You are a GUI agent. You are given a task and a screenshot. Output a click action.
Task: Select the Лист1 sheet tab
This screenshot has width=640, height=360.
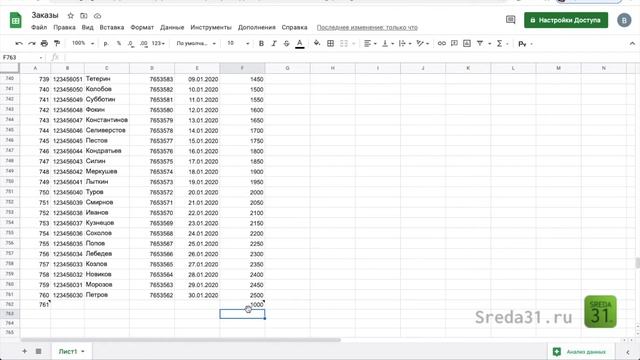pos(68,351)
